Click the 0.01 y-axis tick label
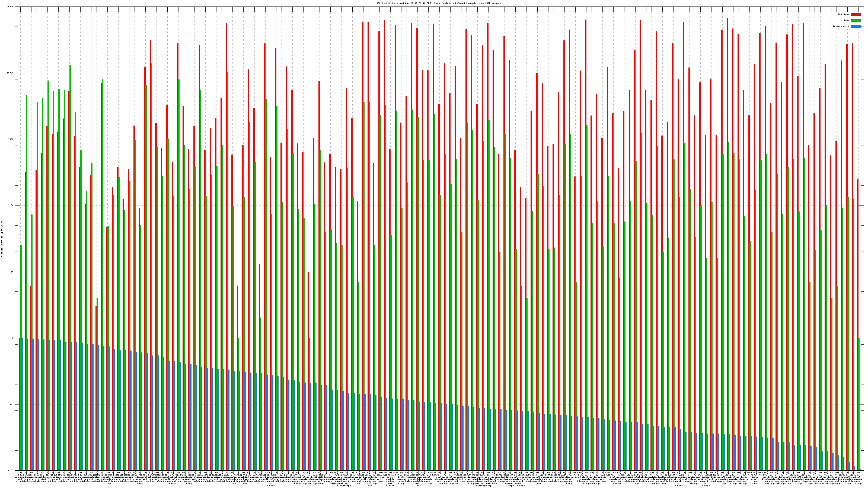Image resolution: width=868 pixels, height=488 pixels. tap(11, 470)
